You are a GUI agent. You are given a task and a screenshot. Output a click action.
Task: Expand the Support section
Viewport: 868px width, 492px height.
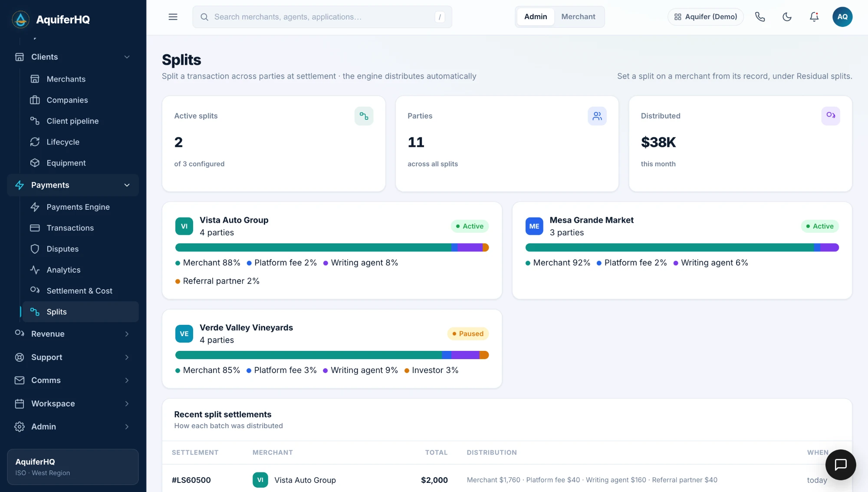73,357
